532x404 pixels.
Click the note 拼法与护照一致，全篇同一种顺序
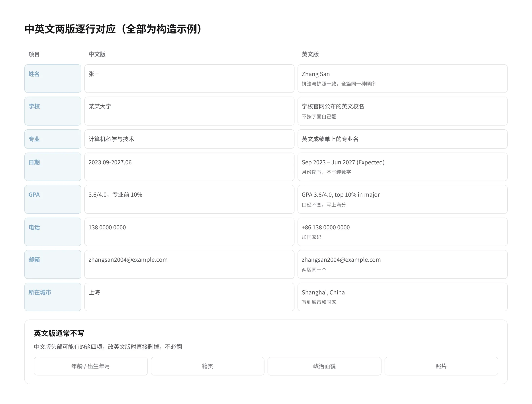click(339, 84)
